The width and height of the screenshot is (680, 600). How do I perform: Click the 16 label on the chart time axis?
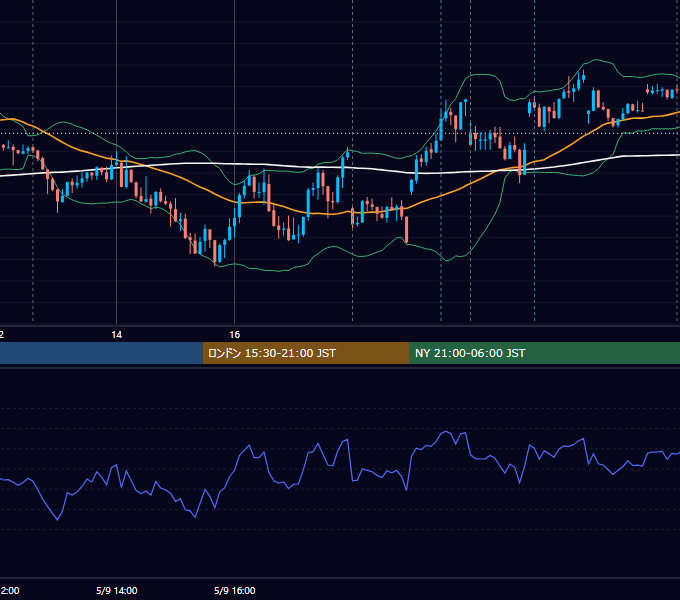[x=235, y=335]
